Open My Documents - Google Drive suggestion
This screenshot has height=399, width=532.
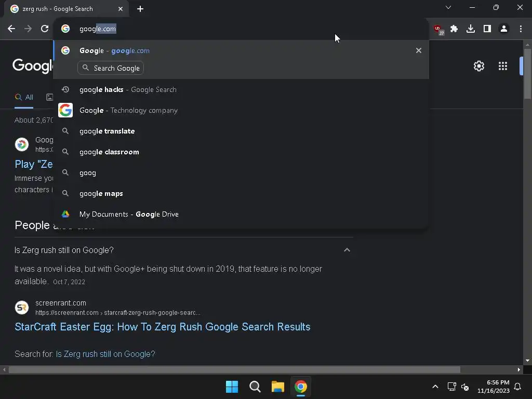click(241, 214)
